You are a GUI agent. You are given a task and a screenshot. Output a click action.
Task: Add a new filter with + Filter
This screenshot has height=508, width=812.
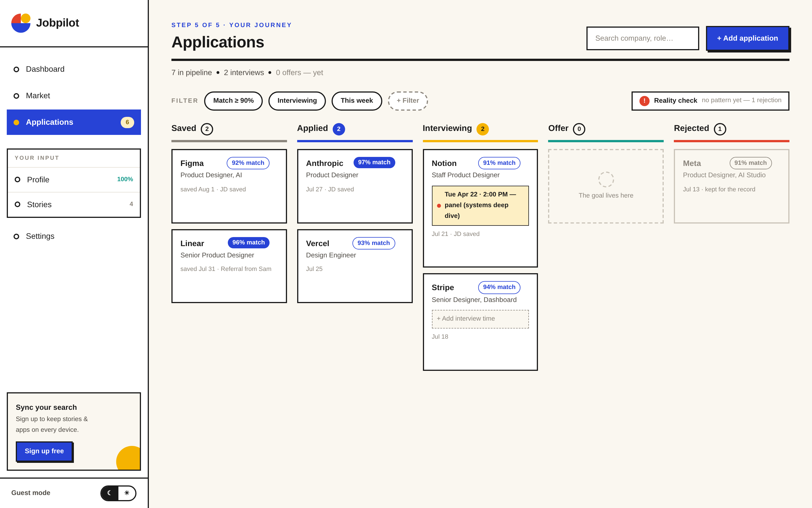click(408, 101)
